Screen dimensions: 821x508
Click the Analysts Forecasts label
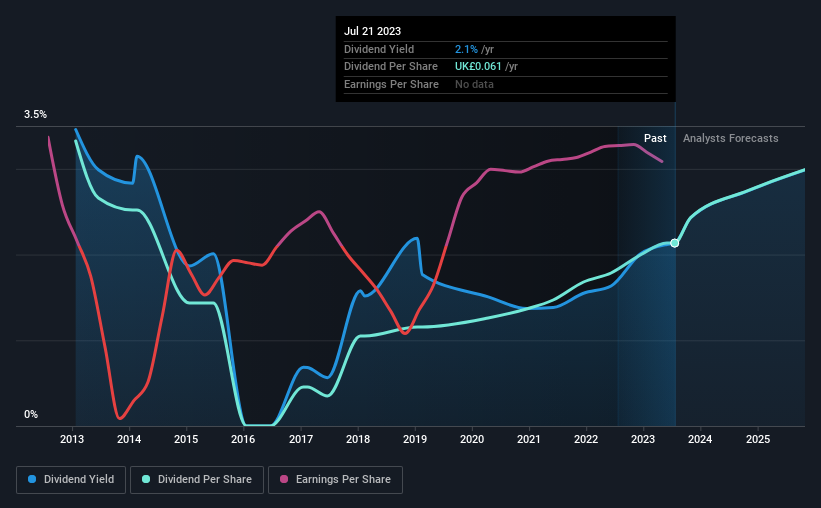(730, 138)
